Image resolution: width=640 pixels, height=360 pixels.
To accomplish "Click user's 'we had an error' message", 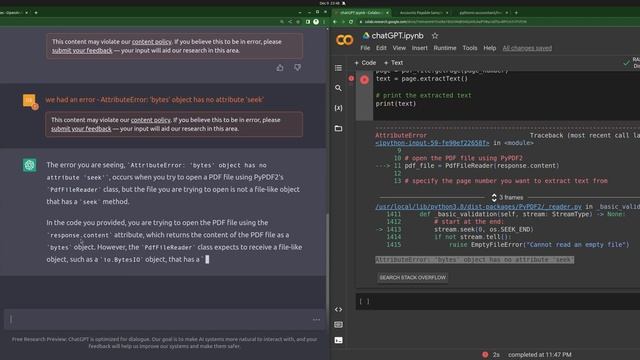I will click(155, 100).
